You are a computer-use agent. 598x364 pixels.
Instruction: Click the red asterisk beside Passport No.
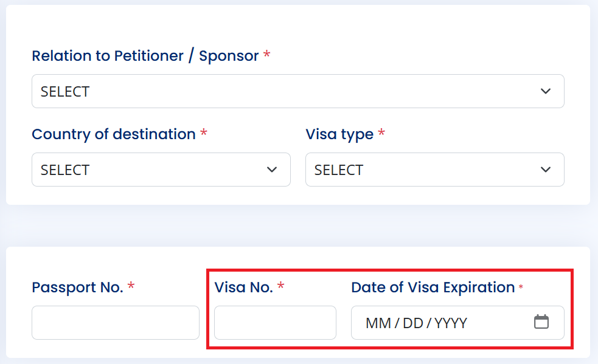click(x=131, y=285)
